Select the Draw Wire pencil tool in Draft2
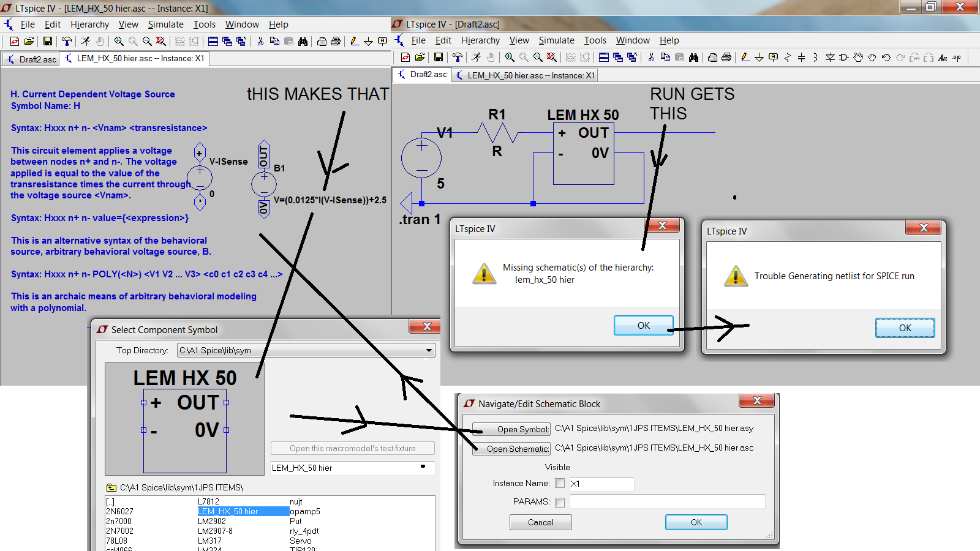This screenshot has width=980, height=551. click(745, 57)
